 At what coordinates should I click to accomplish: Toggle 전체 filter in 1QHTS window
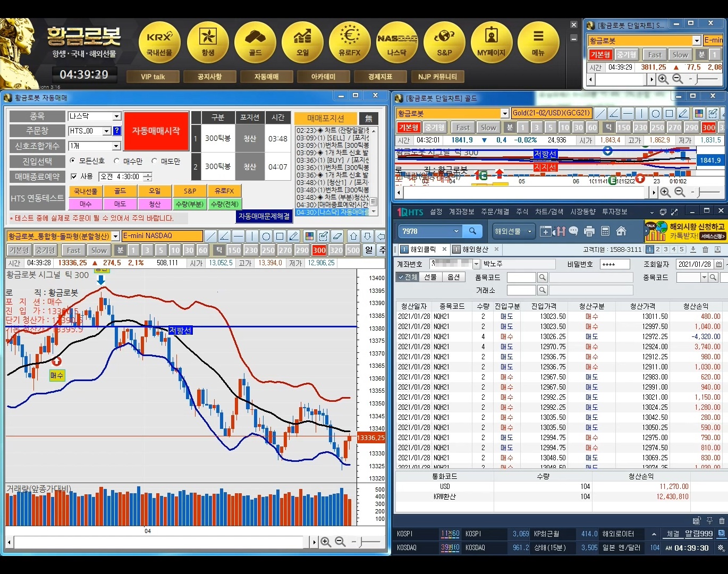(407, 277)
